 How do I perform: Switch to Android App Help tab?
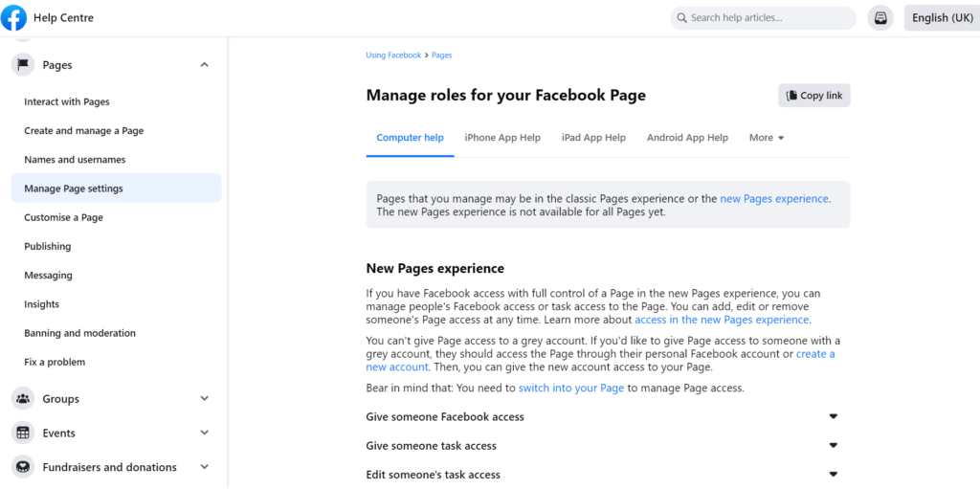tap(687, 138)
